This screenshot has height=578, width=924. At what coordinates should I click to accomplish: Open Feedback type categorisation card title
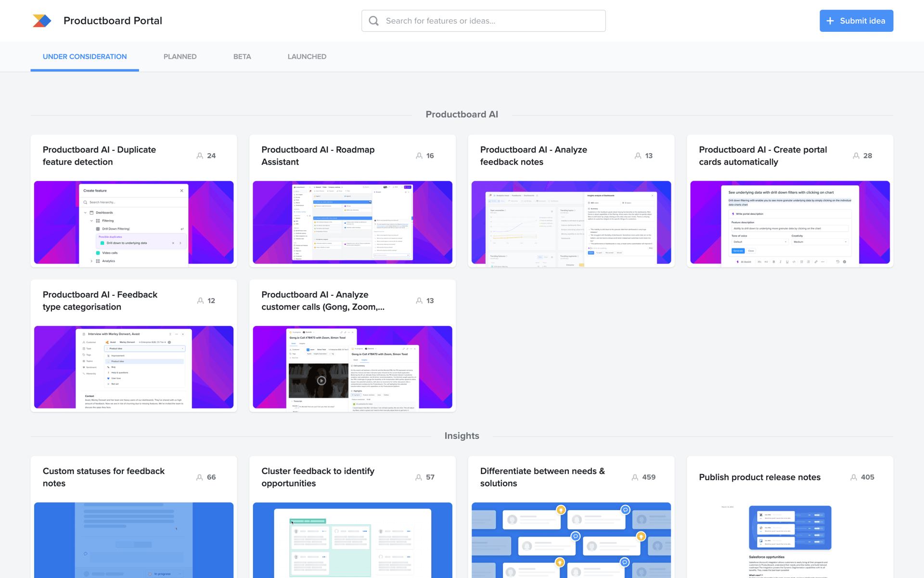point(100,301)
